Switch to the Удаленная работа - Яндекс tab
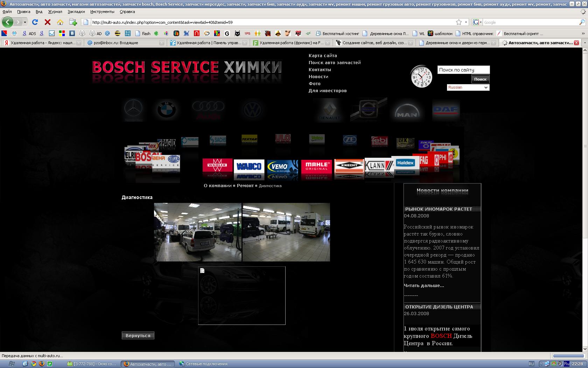This screenshot has width=588, height=368. coord(42,43)
